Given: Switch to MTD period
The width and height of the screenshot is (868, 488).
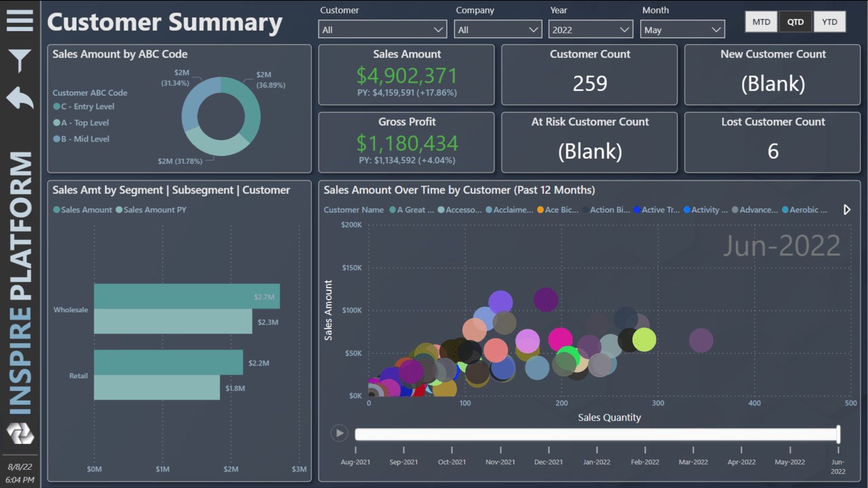Looking at the screenshot, I should [x=762, y=22].
